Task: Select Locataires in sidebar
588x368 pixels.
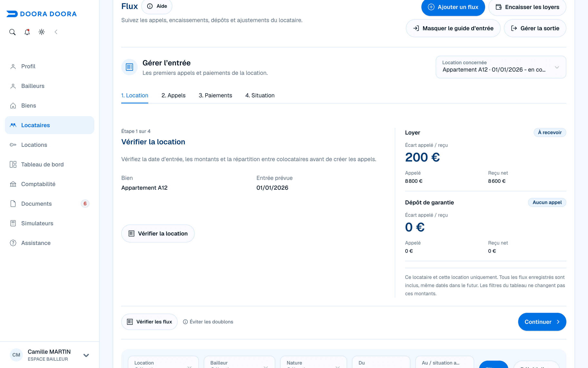Action: (50, 125)
